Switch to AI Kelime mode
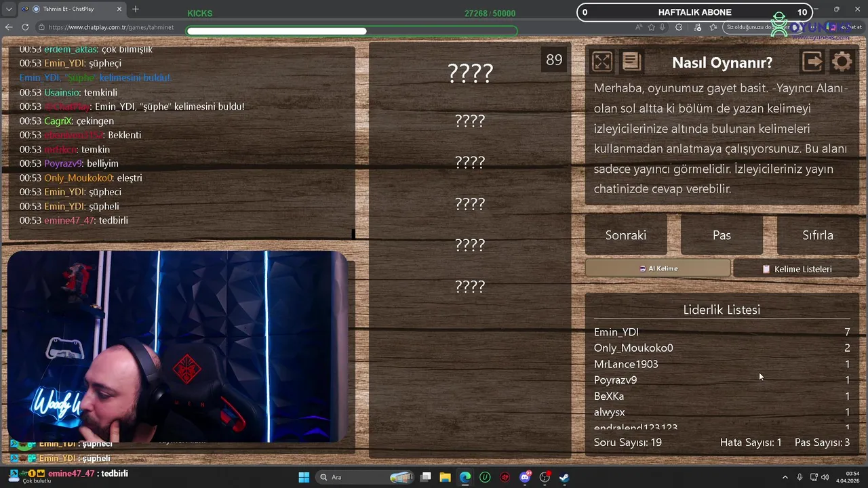The height and width of the screenshot is (488, 868). click(658, 268)
